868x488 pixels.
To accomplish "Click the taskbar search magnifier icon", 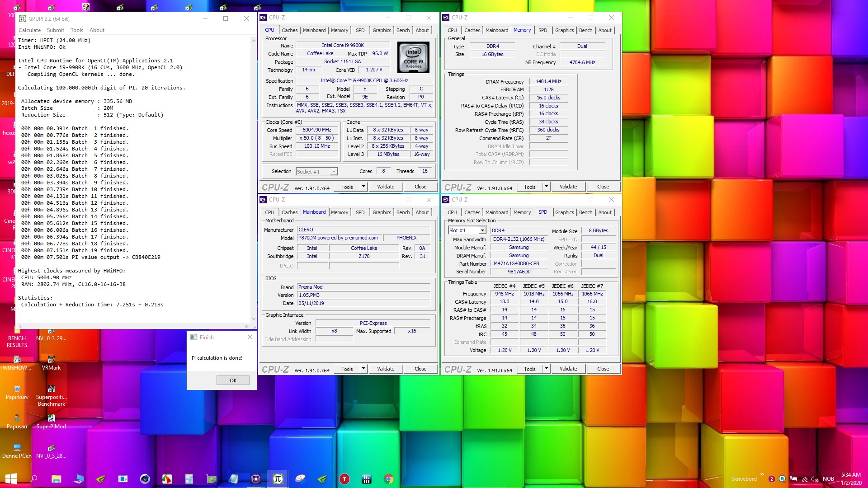I will 33,479.
